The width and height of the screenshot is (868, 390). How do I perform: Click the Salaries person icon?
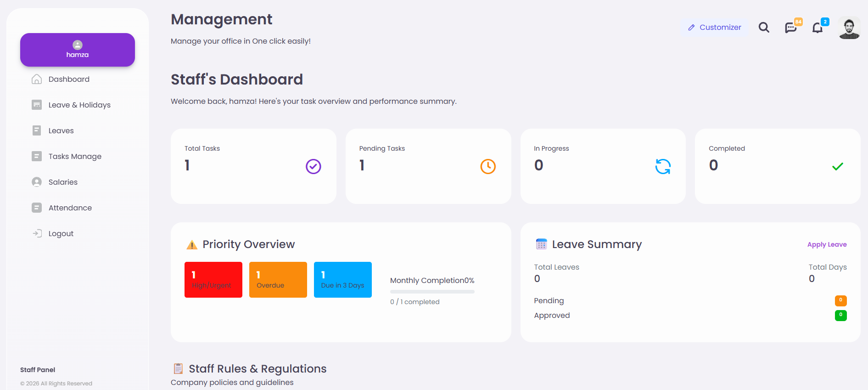click(37, 182)
